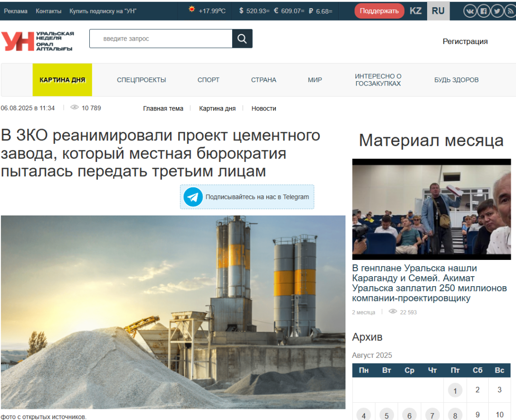The height and width of the screenshot is (420, 516).
Task: Click the Материал месяца heading
Action: [x=431, y=140]
